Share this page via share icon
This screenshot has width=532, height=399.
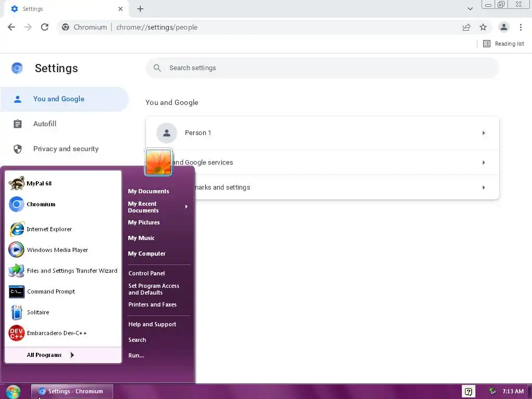point(467,27)
